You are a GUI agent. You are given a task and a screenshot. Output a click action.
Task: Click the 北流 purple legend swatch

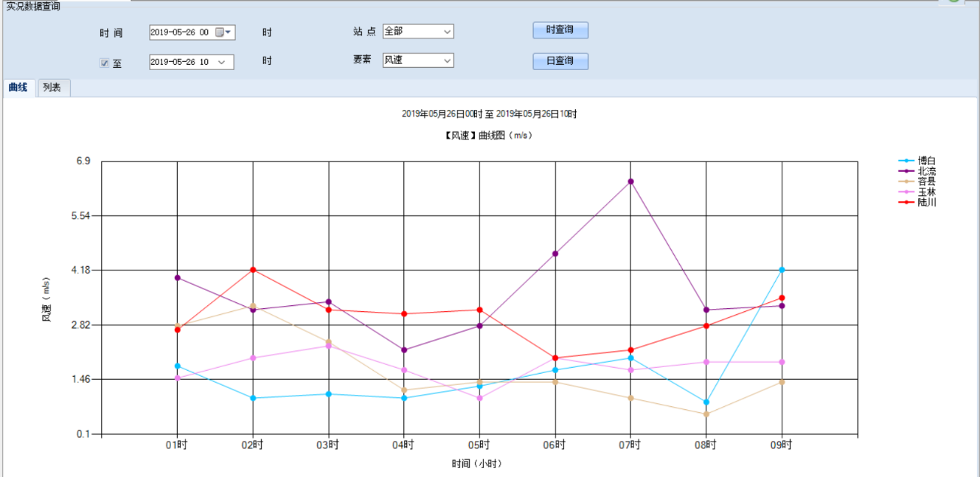pos(906,171)
